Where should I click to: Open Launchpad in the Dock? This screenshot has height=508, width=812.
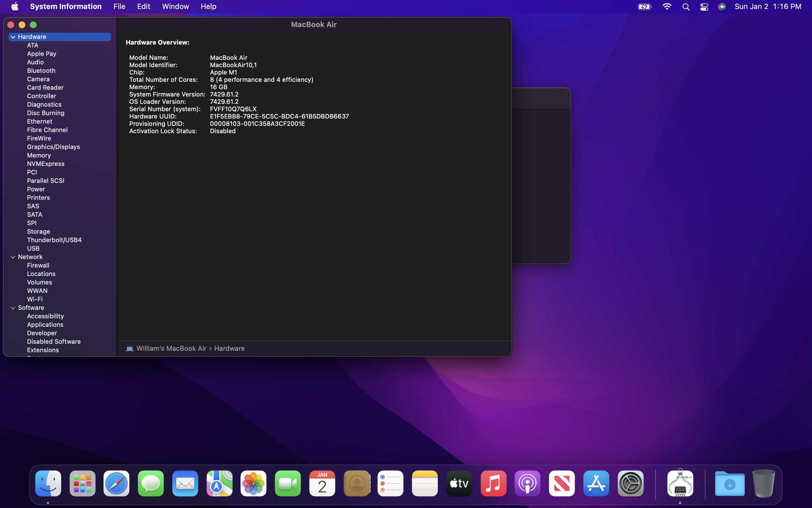point(83,484)
